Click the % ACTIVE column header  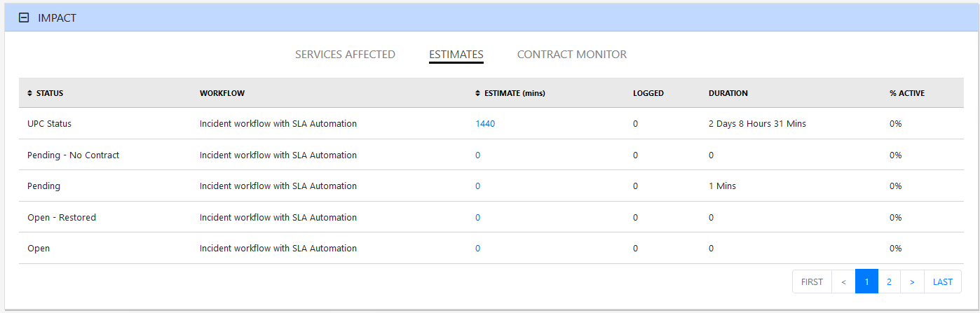(x=906, y=93)
